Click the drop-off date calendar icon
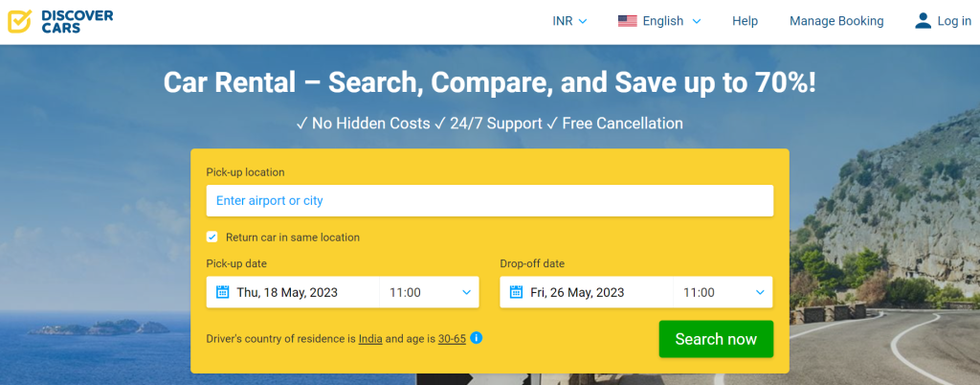Viewport: 980px width, 385px height. coord(516,292)
